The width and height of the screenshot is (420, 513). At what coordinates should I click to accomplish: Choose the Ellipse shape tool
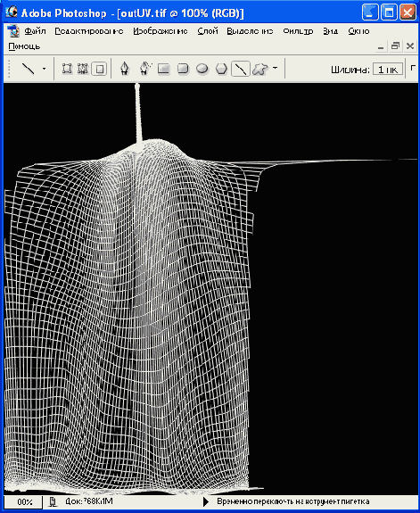tap(202, 69)
